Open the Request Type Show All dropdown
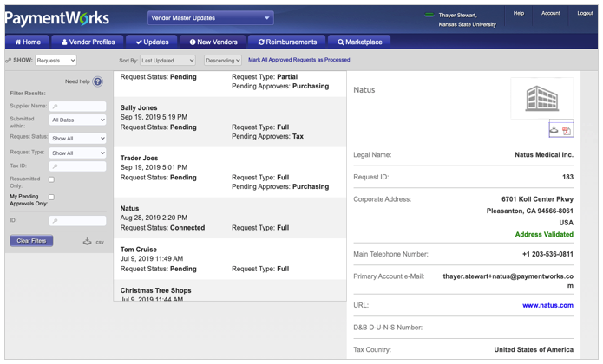Viewport: 603px width, 364px height. click(78, 153)
